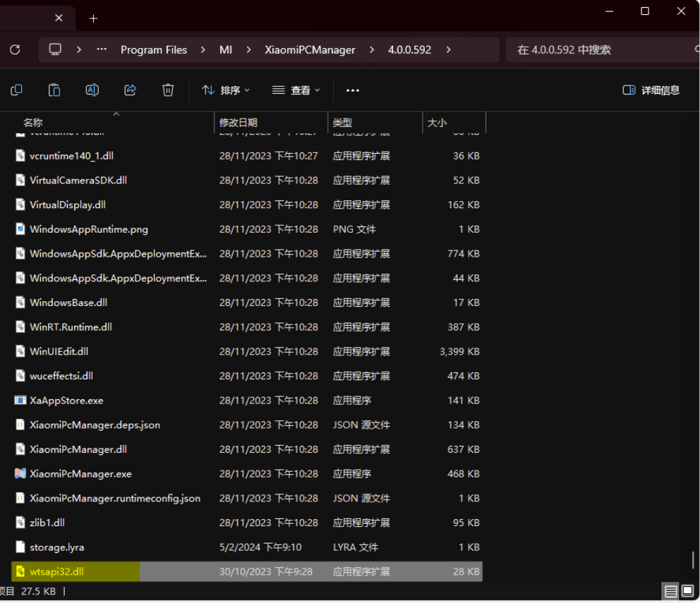
Task: Toggle the 详细信息 details pane
Action: click(x=651, y=90)
